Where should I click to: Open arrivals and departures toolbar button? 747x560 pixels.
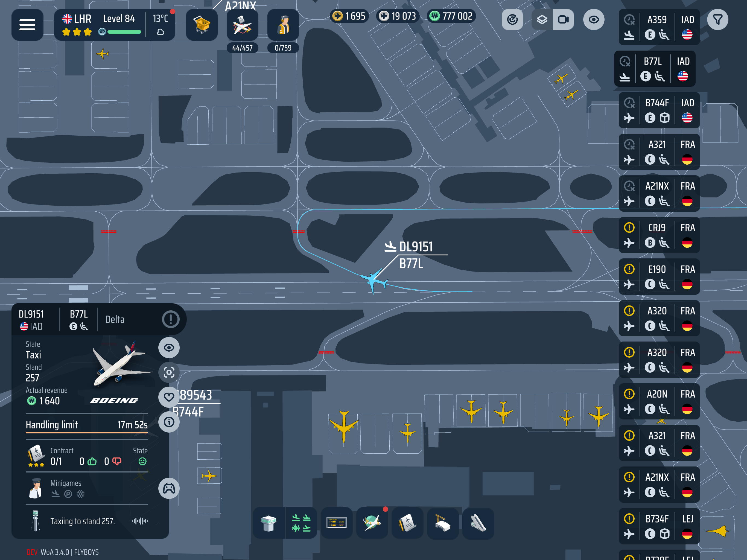(x=301, y=523)
